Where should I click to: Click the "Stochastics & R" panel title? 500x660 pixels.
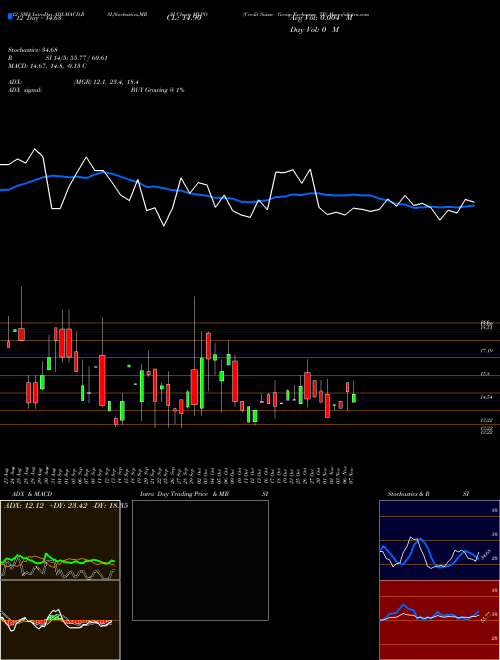coord(408,494)
